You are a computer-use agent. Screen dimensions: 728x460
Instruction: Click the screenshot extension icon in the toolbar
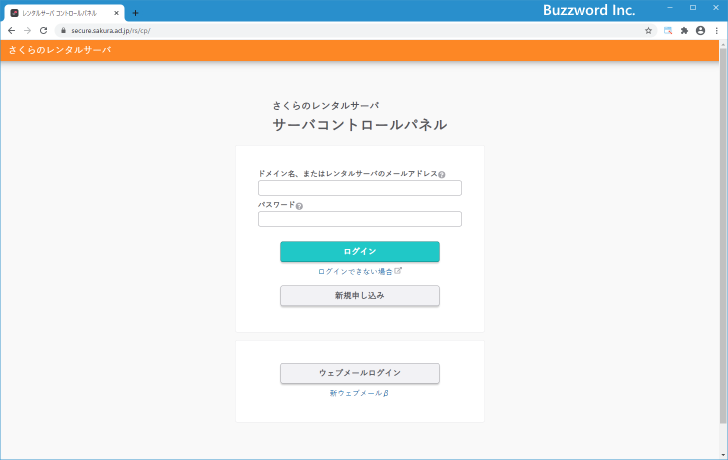coord(668,31)
